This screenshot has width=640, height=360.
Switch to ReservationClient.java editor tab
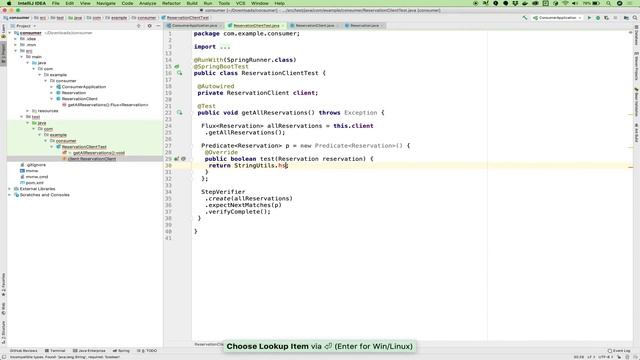(314, 26)
